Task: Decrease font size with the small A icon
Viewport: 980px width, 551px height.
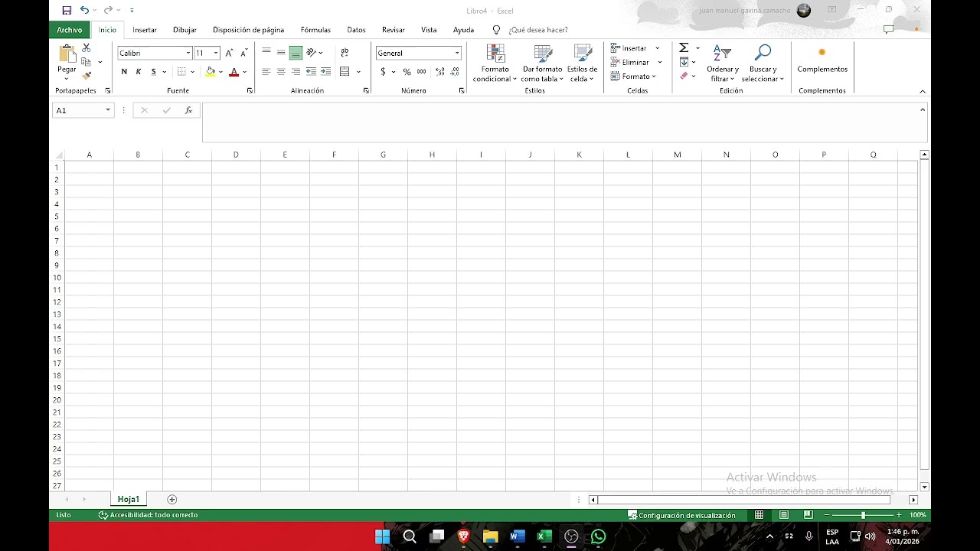Action: [x=243, y=53]
